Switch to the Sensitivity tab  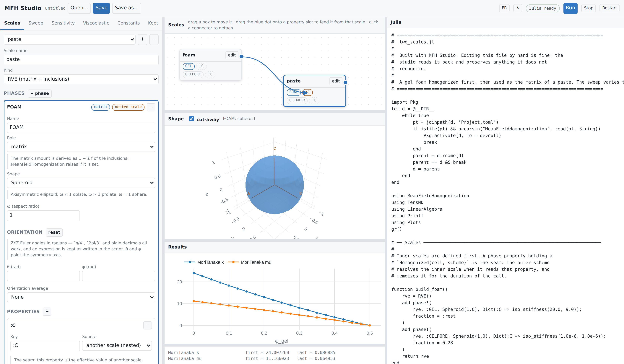(x=63, y=23)
